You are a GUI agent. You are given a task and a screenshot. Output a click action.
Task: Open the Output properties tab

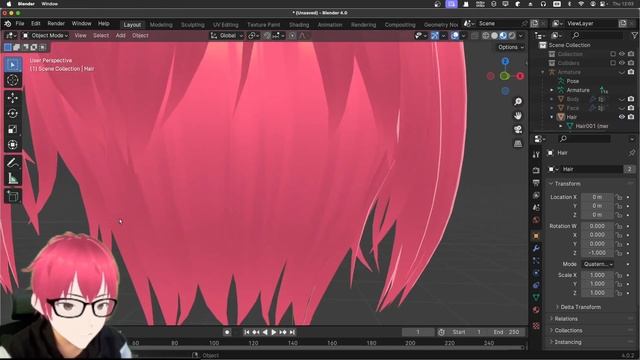[x=536, y=183]
